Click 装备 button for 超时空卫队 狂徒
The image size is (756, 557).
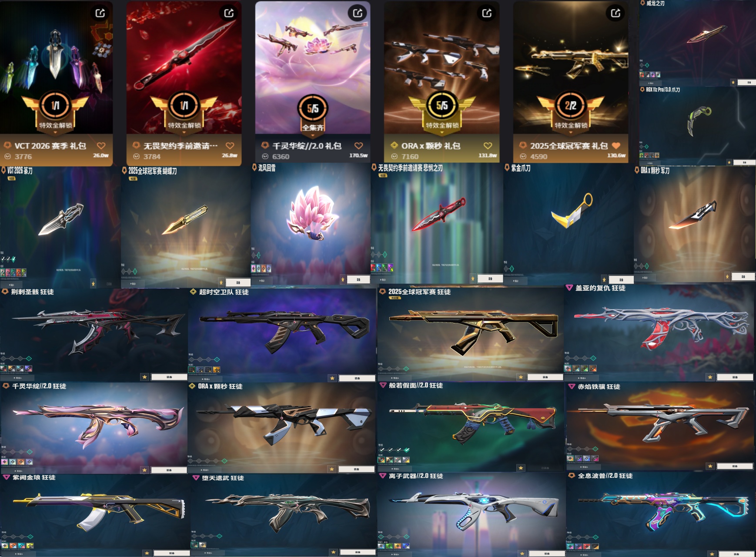click(357, 378)
